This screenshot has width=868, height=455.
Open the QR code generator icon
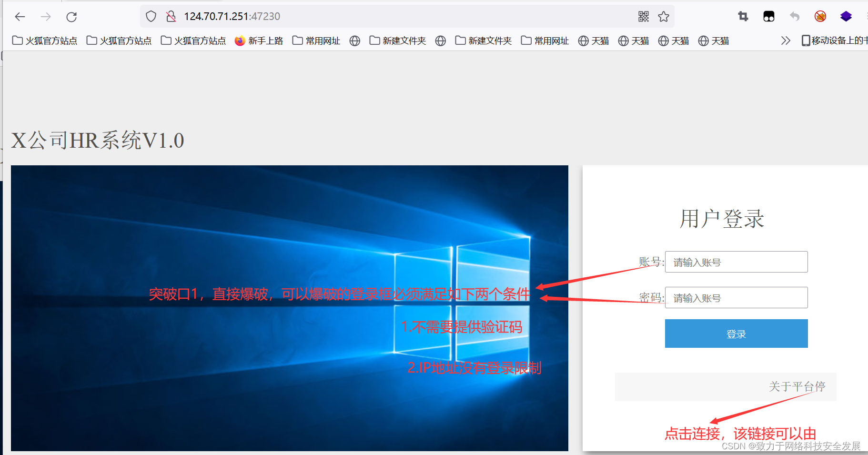[x=644, y=17]
